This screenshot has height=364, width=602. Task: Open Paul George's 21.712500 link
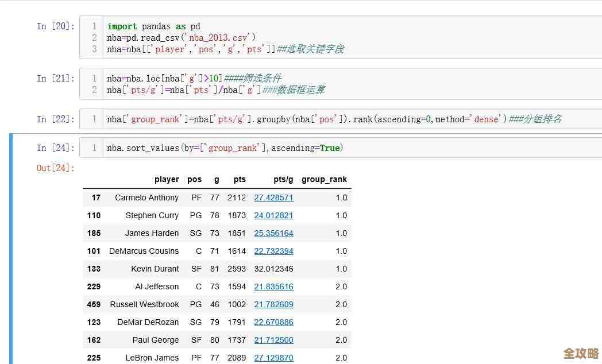(273, 340)
